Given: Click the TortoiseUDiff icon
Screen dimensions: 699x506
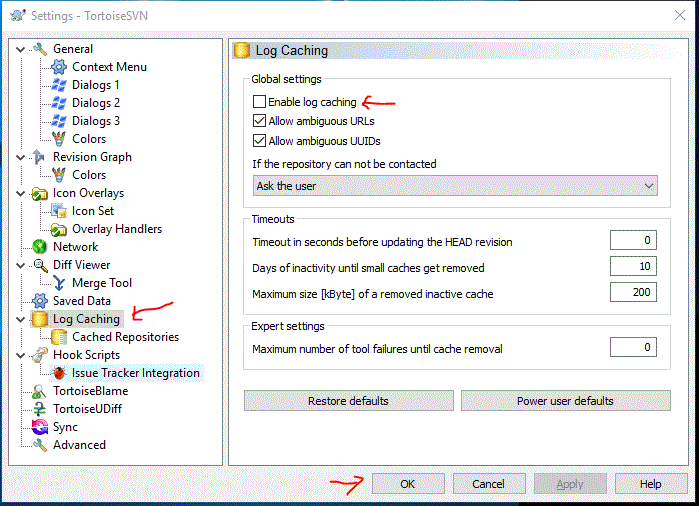Looking at the screenshot, I should point(40,409).
